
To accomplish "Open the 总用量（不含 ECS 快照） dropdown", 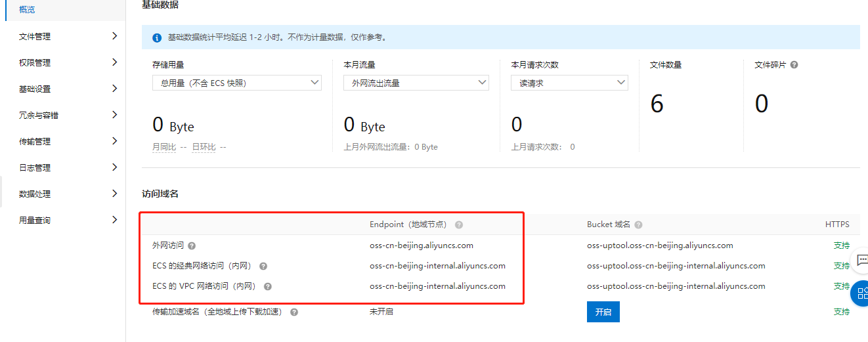I will click(x=236, y=83).
